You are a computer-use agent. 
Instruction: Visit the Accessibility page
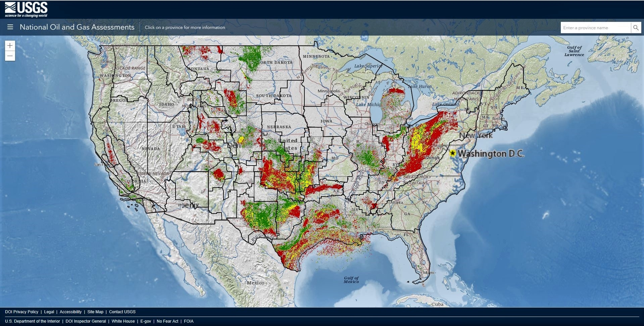pos(70,312)
